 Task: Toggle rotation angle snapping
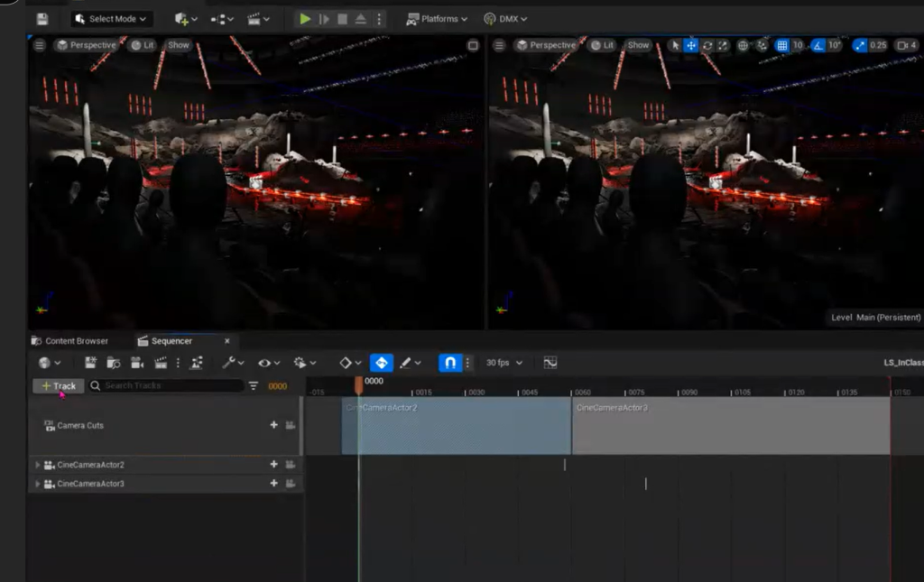tap(818, 45)
